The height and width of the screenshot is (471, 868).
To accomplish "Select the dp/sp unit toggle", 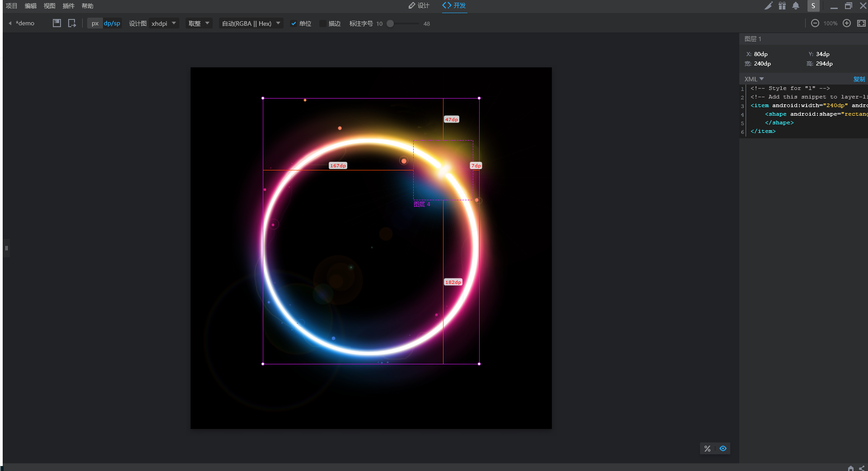I will click(x=112, y=24).
